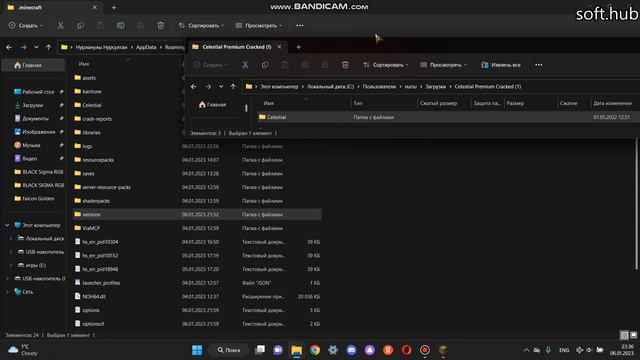Open the Сортировать dropdown in the .minecraft window
The image size is (640, 360).
201,25
